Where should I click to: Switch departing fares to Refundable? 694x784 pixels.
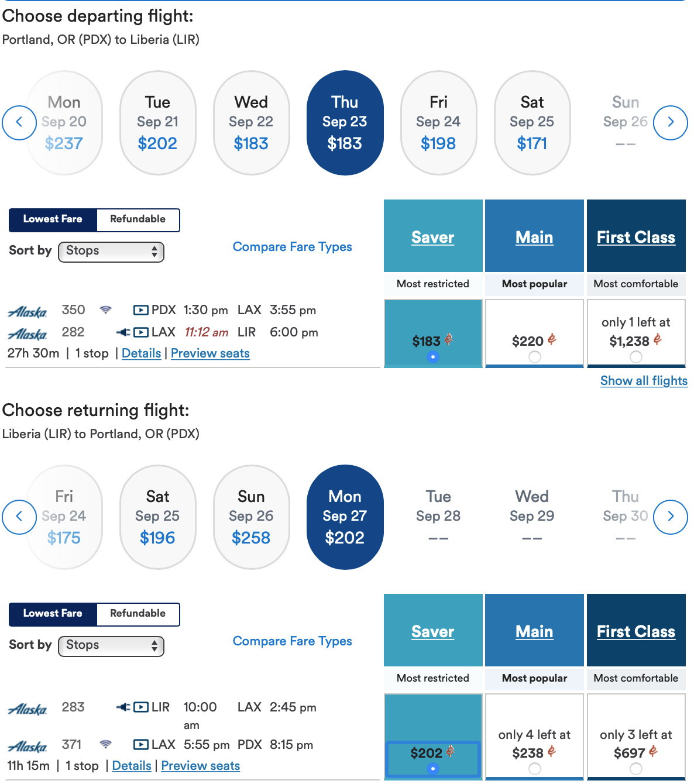(x=138, y=219)
